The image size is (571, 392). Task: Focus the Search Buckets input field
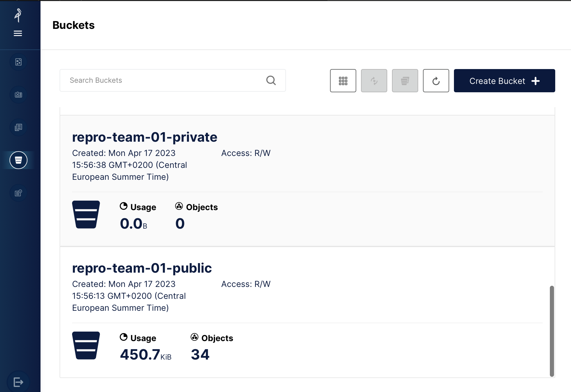(164, 80)
